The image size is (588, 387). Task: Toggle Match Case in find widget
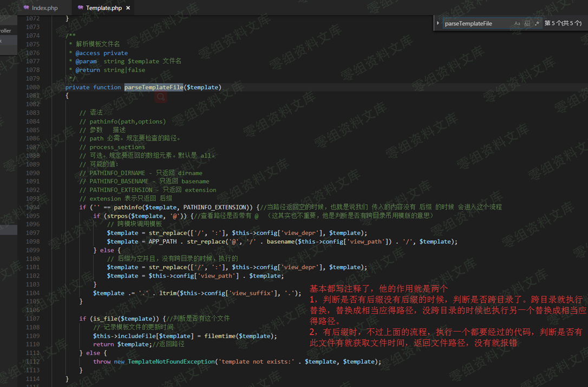point(517,23)
